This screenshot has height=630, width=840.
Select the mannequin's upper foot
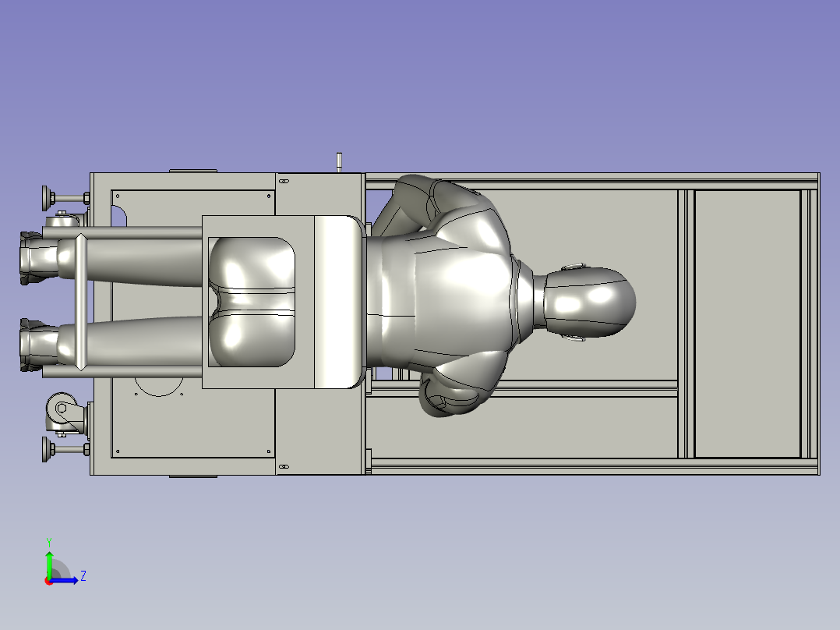tap(39, 258)
